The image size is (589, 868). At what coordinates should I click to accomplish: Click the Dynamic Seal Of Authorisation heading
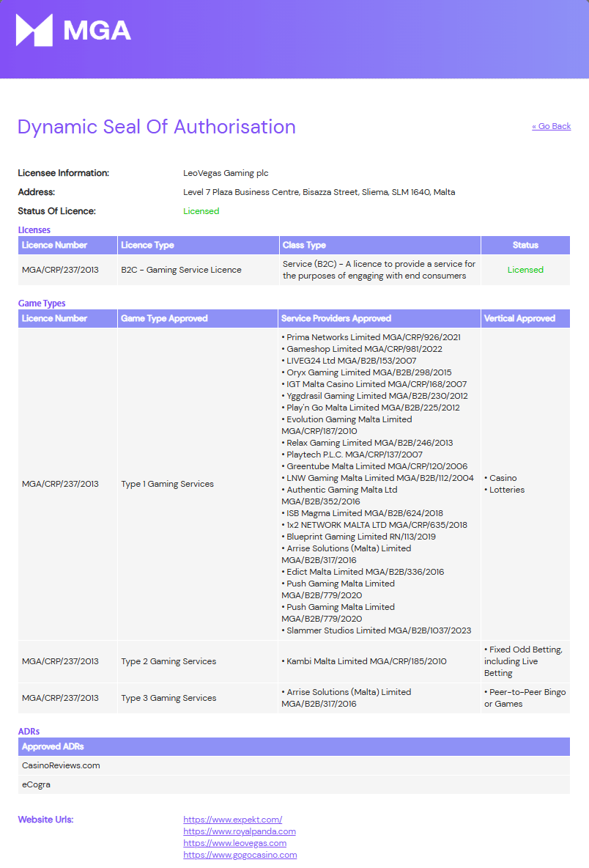point(157,127)
